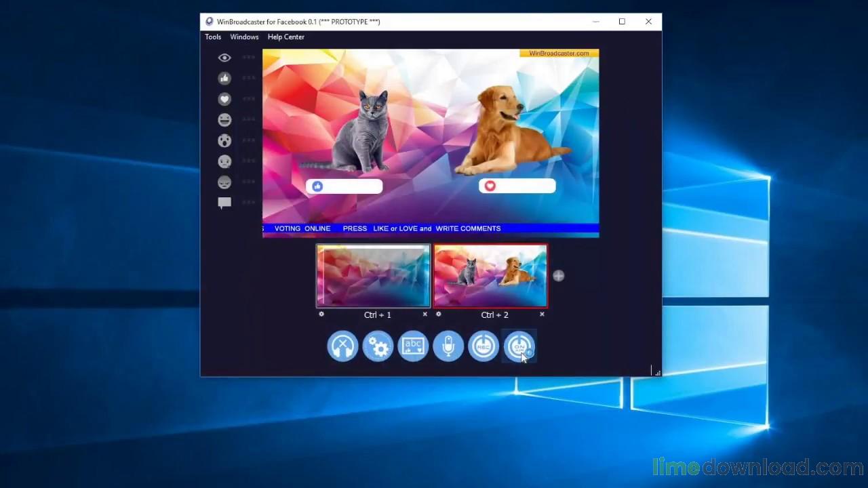Viewport: 868px width, 488px height.
Task: Open settings gear for Ctrl + 1 scene
Action: point(321,314)
